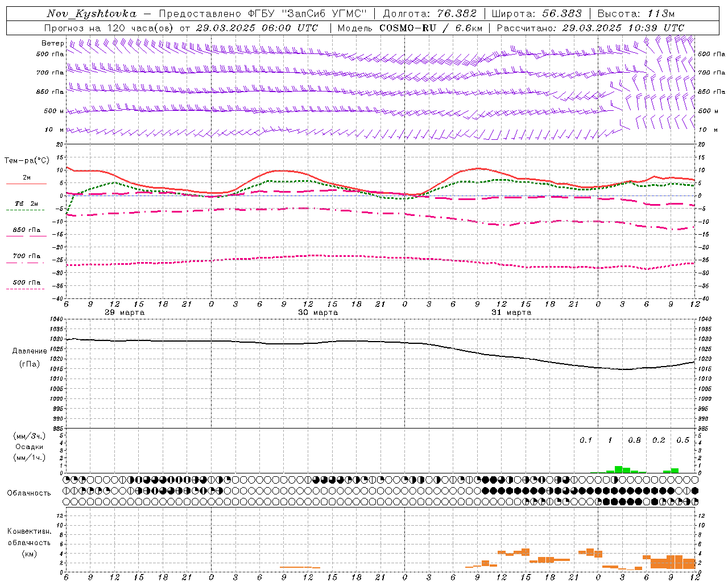Click the "(гПа)" unit under Давление
The image size is (728, 582).
[30, 364]
